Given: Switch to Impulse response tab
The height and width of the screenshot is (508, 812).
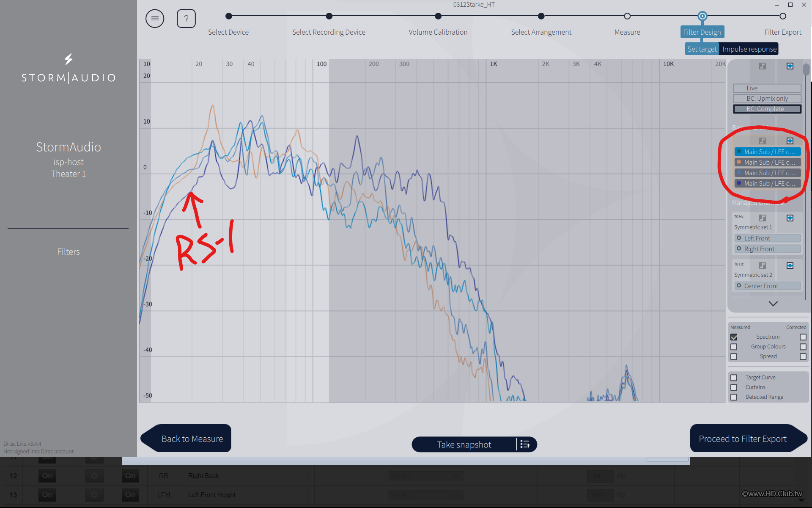Looking at the screenshot, I should 749,49.
